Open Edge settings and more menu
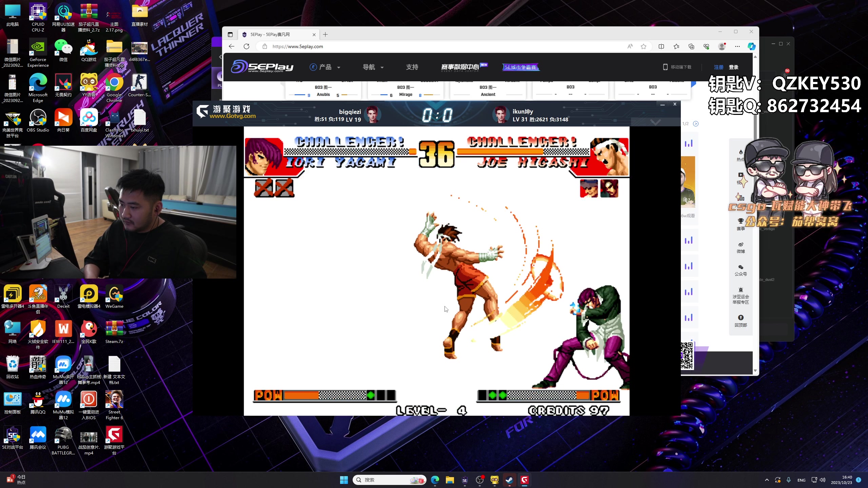868x488 pixels. click(x=737, y=46)
